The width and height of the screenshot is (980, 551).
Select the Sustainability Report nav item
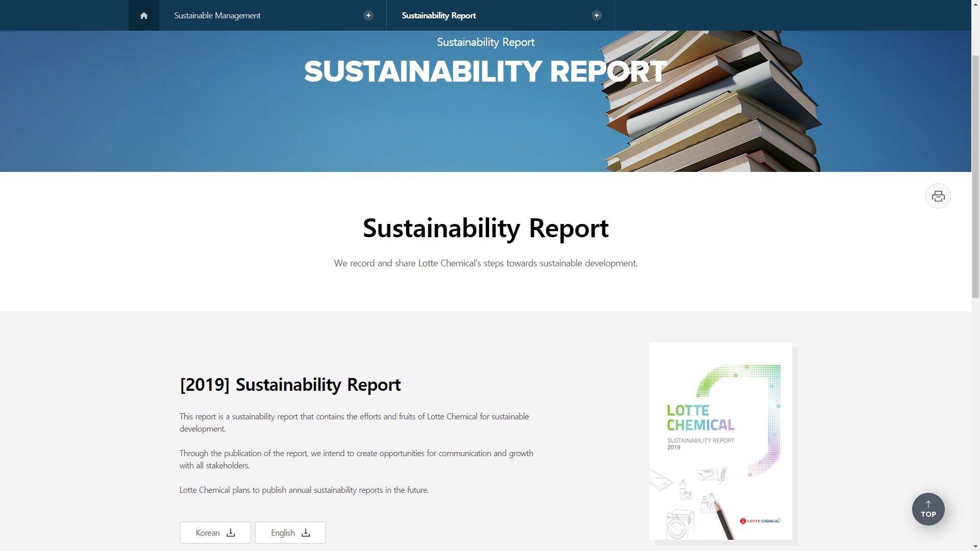[438, 15]
